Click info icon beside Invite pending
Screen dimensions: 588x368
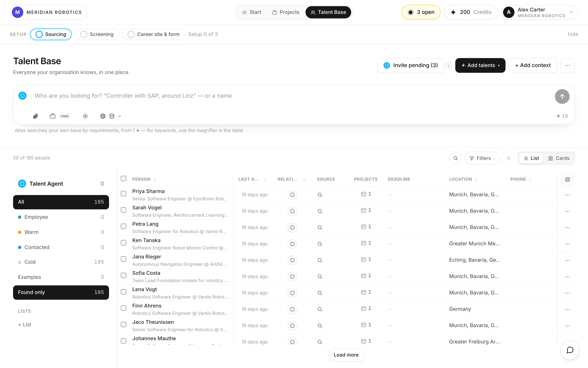coord(449,65)
